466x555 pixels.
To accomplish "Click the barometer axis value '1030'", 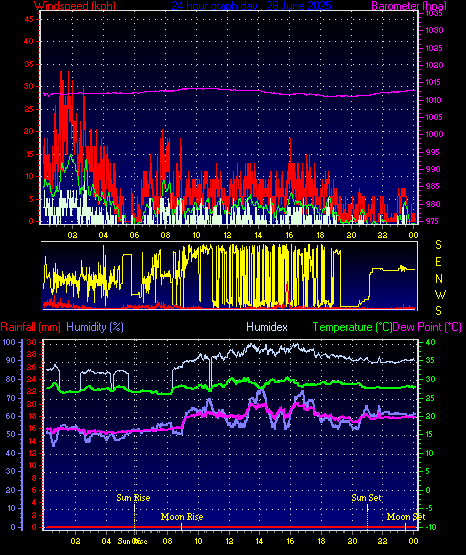I will [x=434, y=30].
